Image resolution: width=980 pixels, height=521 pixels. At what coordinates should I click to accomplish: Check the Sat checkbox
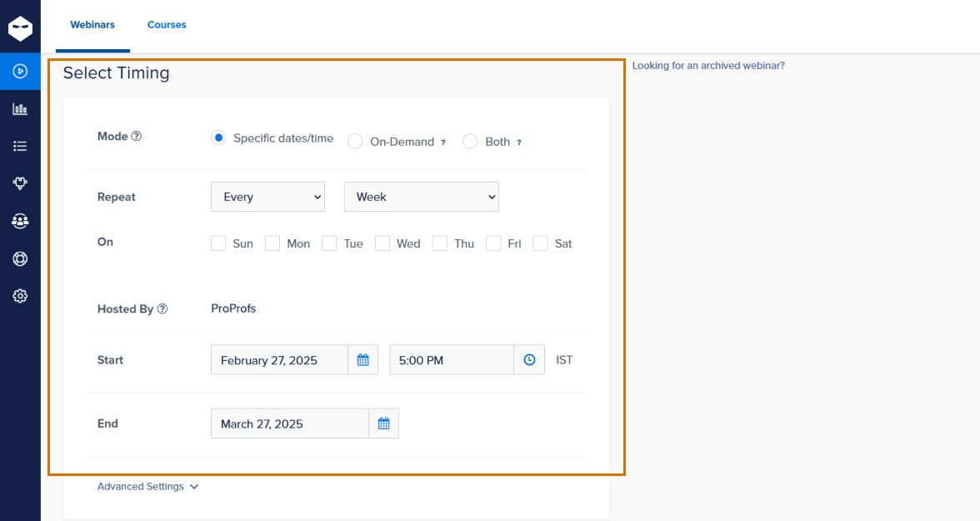(x=540, y=243)
